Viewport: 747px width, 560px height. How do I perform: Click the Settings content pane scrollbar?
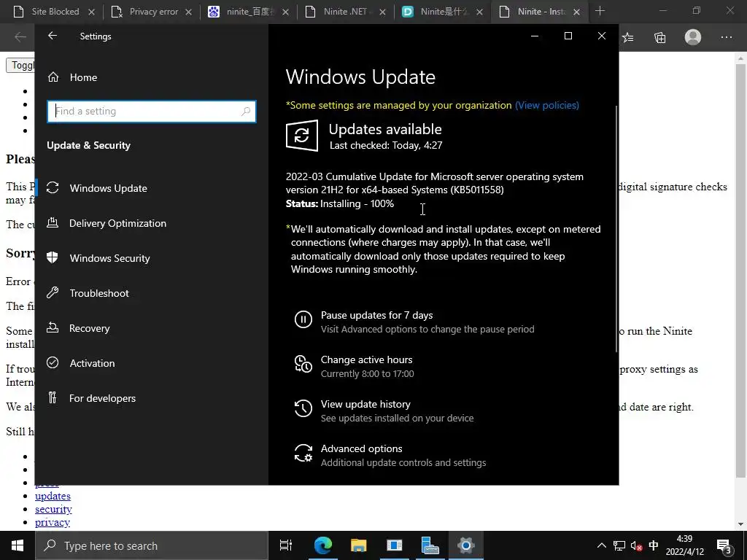tap(616, 228)
